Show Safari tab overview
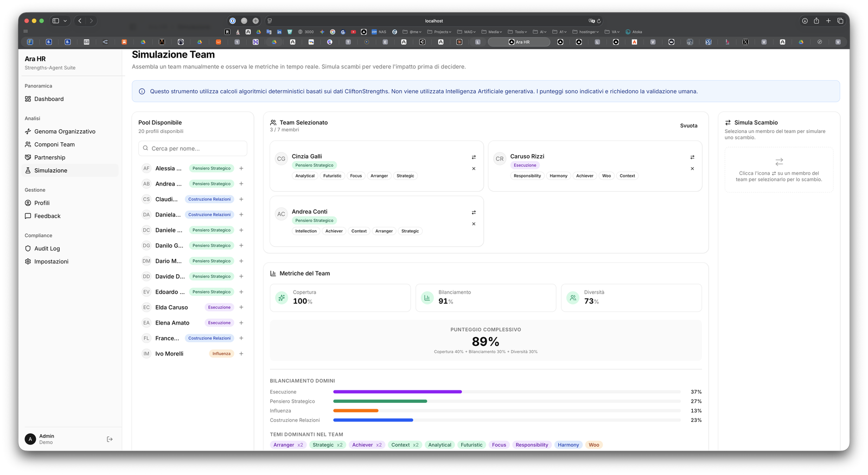The height and width of the screenshot is (475, 868). (x=840, y=21)
